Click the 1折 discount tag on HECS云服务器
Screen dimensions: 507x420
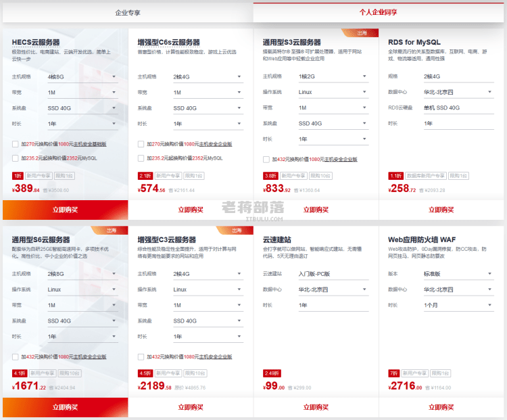pyautogui.click(x=18, y=176)
